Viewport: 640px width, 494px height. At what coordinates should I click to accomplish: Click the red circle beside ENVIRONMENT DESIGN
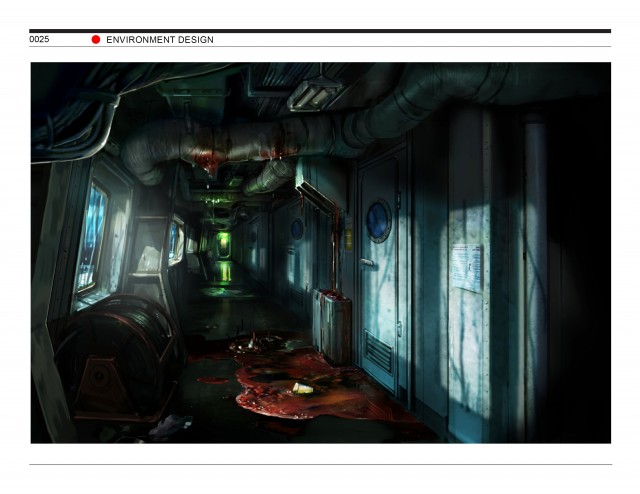point(96,40)
